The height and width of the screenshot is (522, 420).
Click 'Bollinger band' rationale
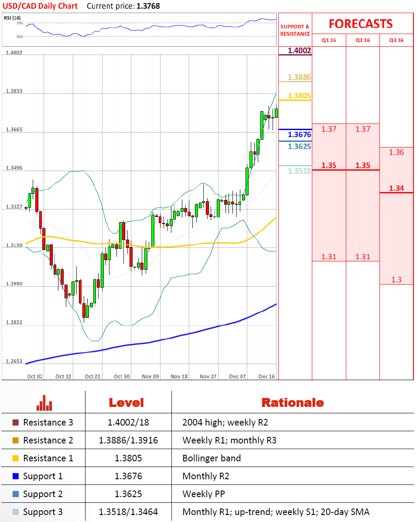(x=212, y=458)
